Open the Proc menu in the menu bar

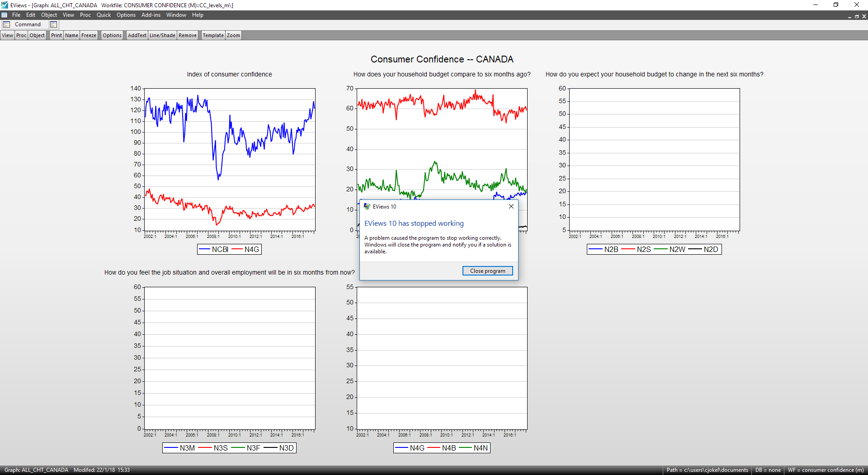[85, 15]
